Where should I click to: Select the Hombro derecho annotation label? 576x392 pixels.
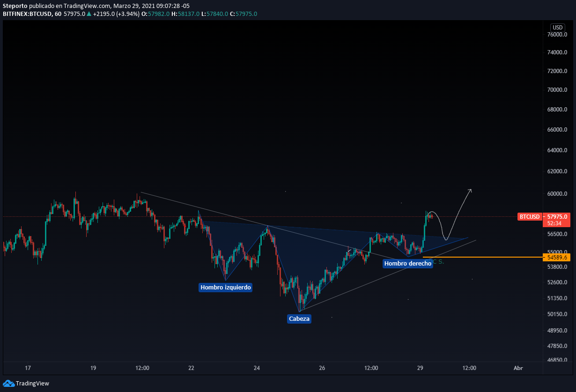coord(408,264)
